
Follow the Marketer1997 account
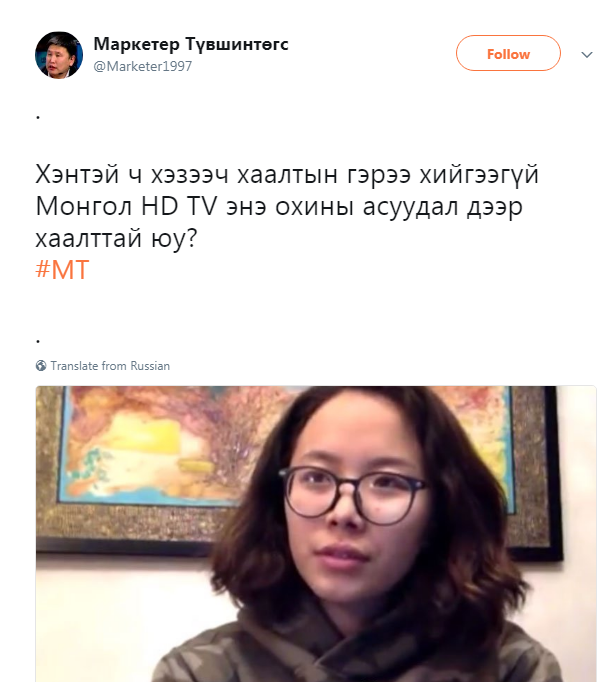pyautogui.click(x=508, y=53)
